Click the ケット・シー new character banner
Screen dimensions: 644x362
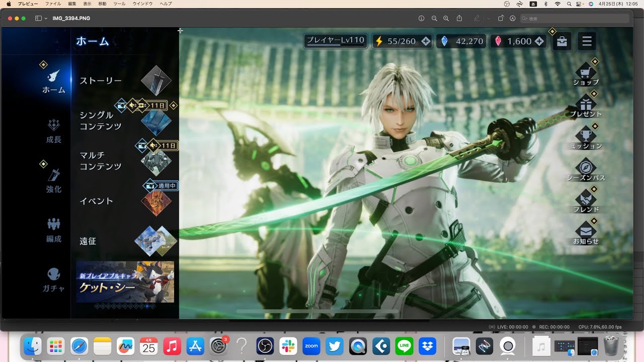pos(125,282)
